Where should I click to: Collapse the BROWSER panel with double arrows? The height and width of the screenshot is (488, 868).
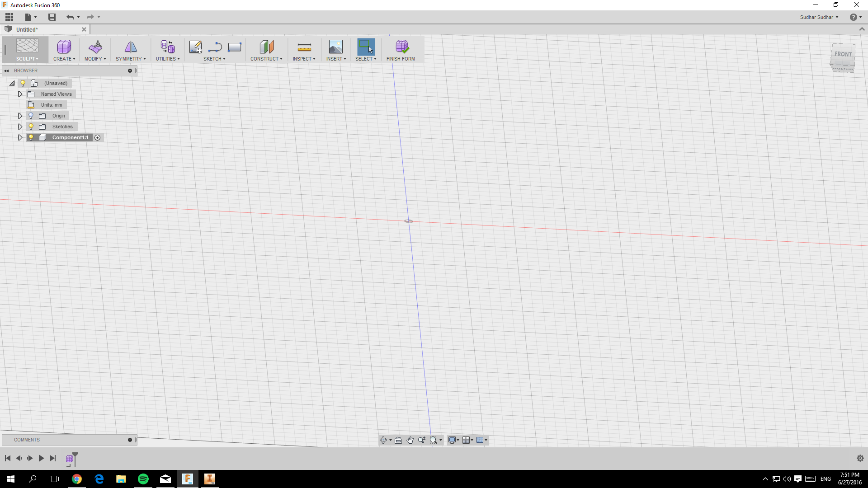tap(6, 70)
